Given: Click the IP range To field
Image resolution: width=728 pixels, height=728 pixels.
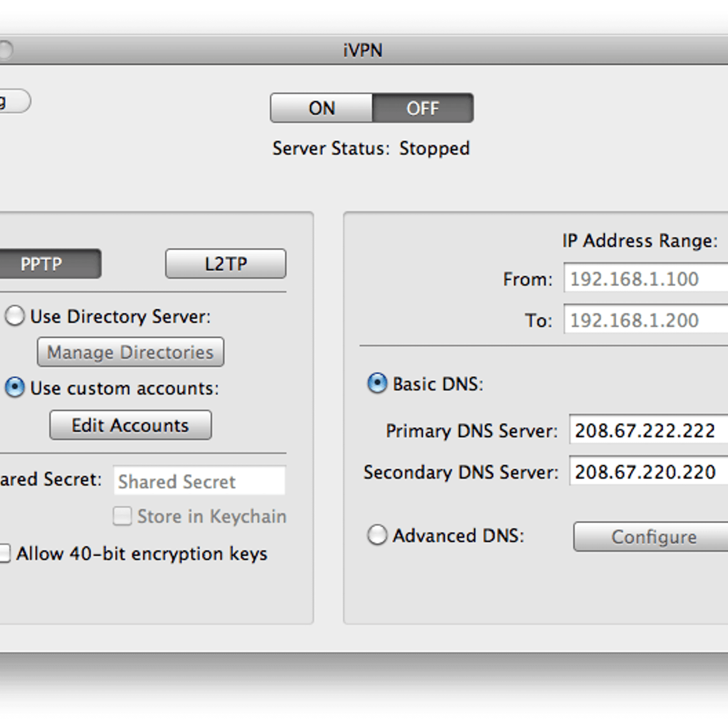Looking at the screenshot, I should coord(646,320).
